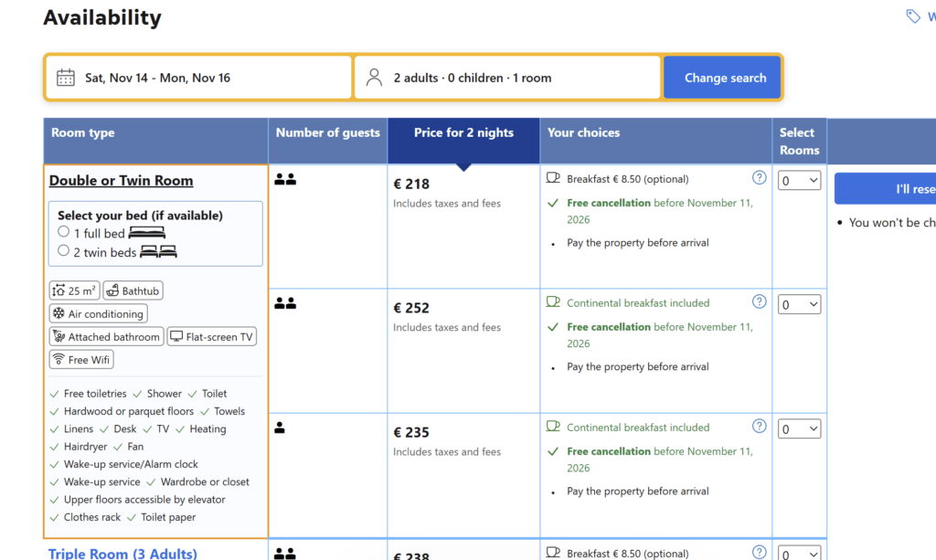Click help icon in the € 235 row
Screen dimensions: 936x560
759,427
